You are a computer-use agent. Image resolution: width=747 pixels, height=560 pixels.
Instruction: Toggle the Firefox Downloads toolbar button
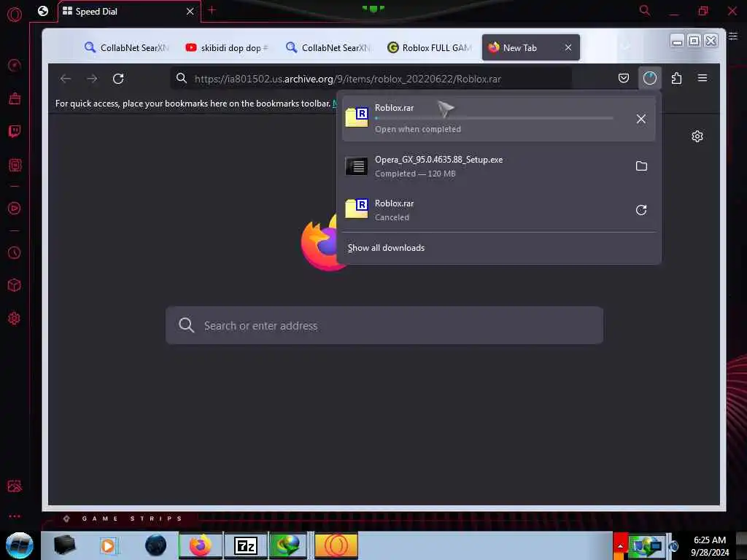(650, 78)
